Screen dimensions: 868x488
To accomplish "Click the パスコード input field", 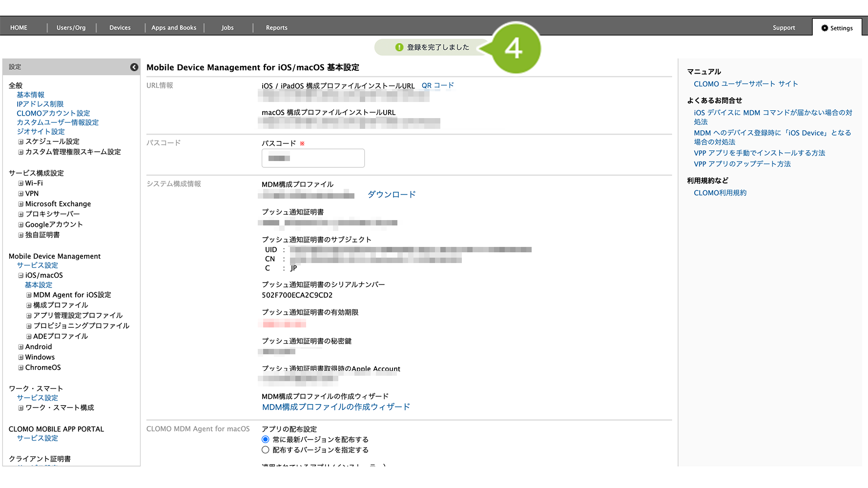I will pos(313,158).
